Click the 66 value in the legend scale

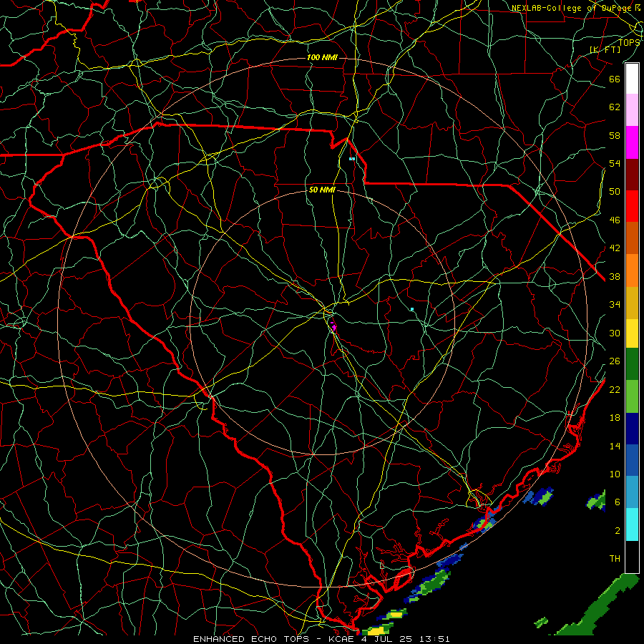615,79
